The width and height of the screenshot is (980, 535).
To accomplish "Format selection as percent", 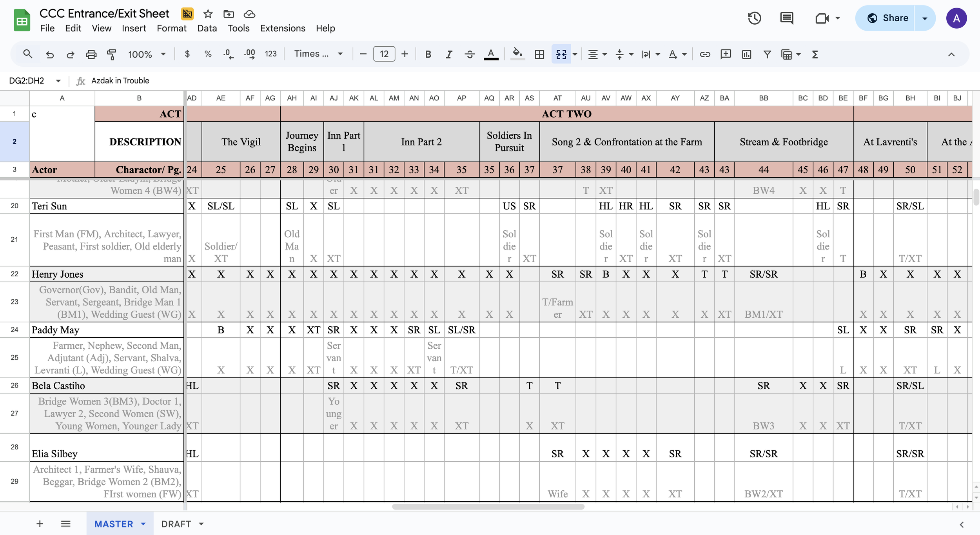I will [x=208, y=54].
